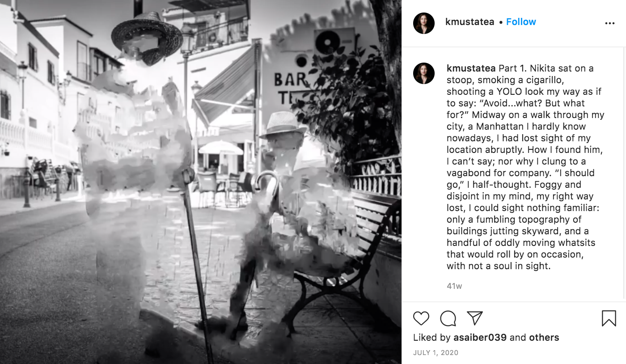
Task: Click the caption text beginning Part 1
Action: 525,167
